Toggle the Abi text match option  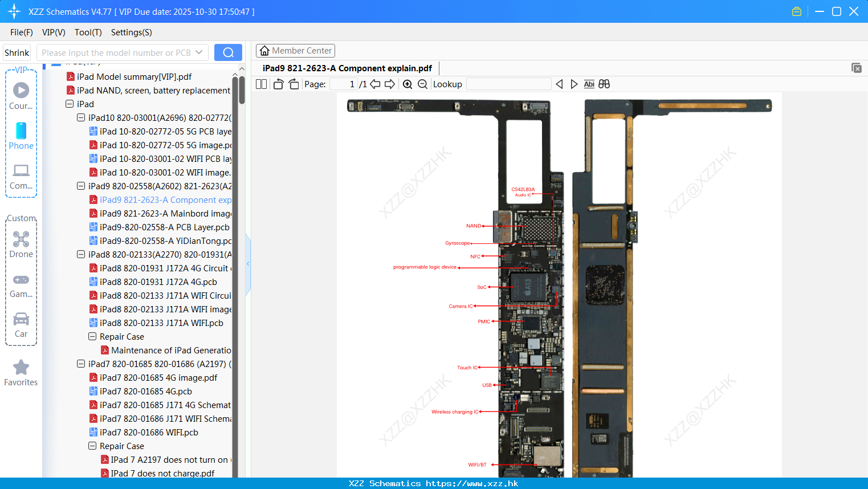(589, 84)
